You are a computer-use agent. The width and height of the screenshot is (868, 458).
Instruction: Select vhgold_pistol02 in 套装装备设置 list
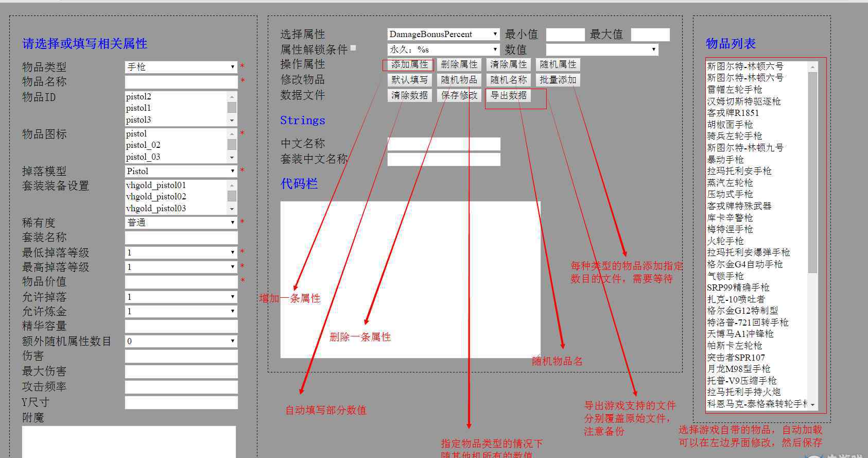click(176, 197)
